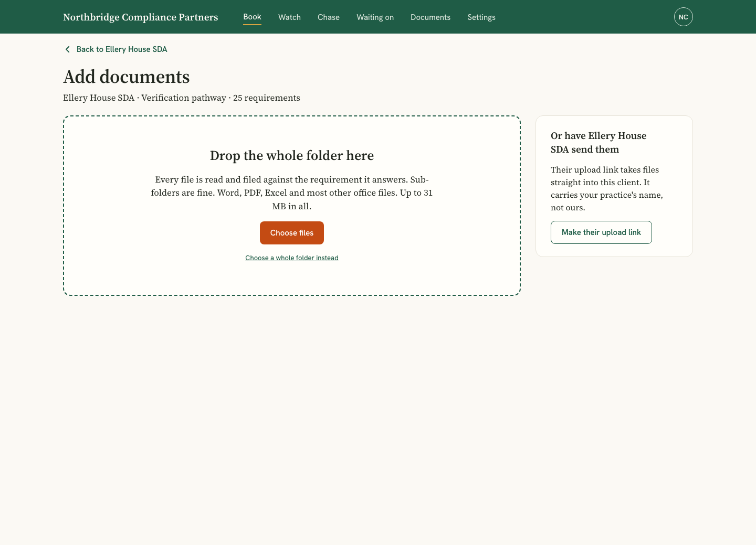Click the Add documents heading
This screenshot has height=545, width=756.
coord(127,77)
